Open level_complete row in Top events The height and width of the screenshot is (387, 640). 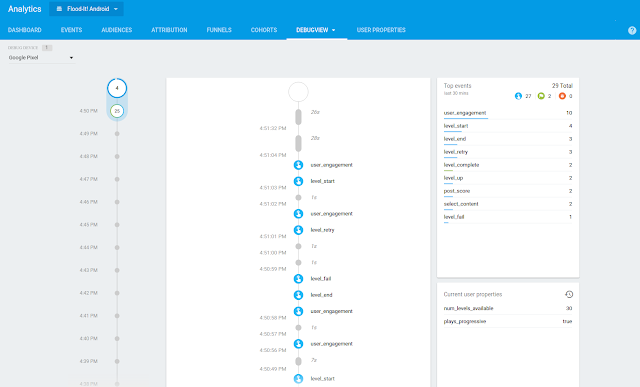tap(508, 165)
